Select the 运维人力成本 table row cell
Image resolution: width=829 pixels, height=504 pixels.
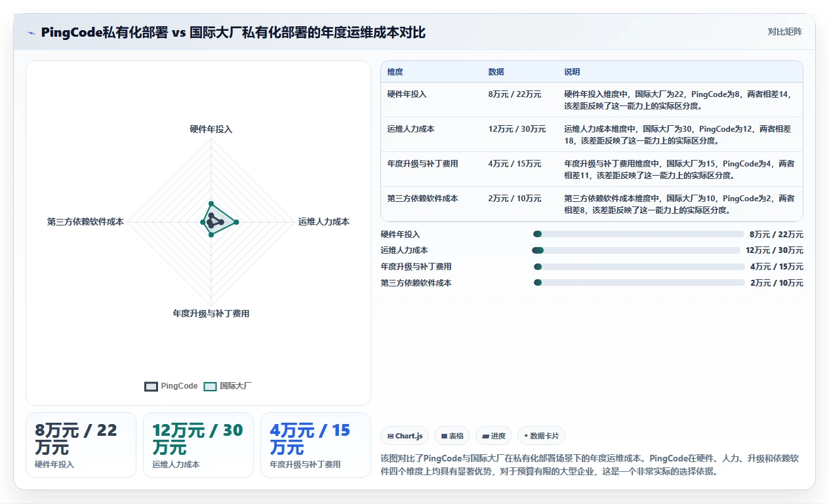pyautogui.click(x=411, y=129)
